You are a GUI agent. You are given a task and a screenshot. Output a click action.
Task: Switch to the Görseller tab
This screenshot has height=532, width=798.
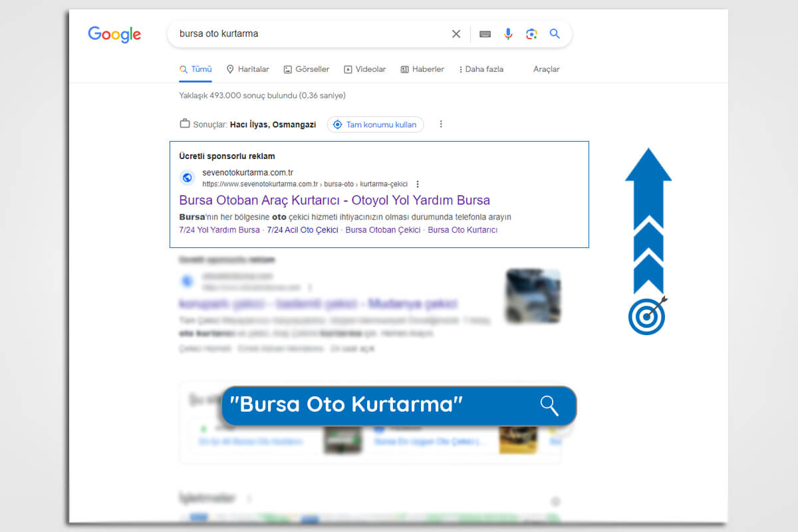point(307,69)
